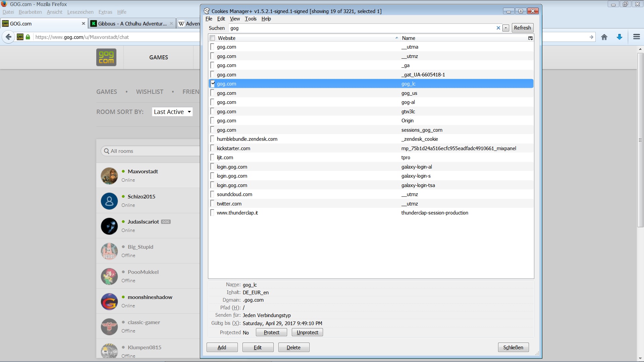The width and height of the screenshot is (644, 362).
Task: Close the GOG.com browser tab
Action: click(84, 23)
